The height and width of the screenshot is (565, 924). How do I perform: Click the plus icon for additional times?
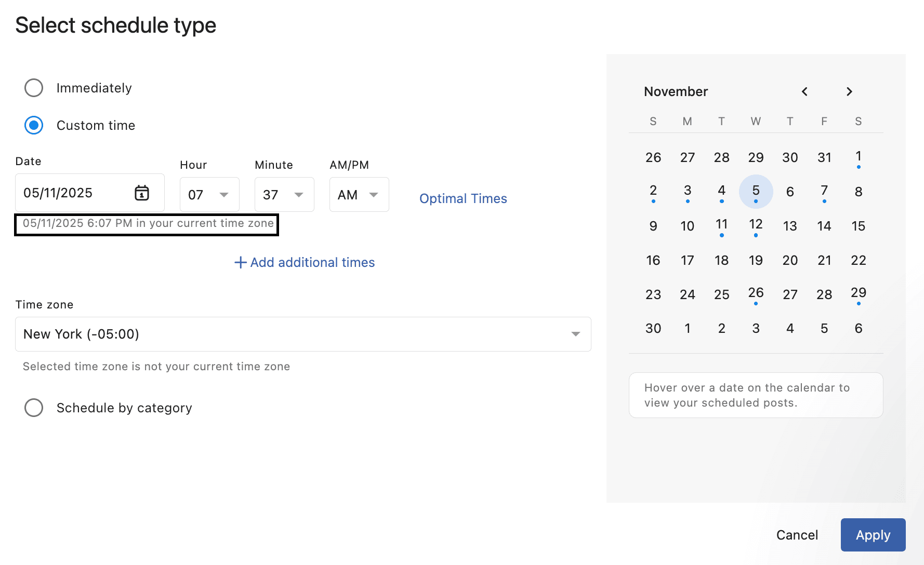240,263
